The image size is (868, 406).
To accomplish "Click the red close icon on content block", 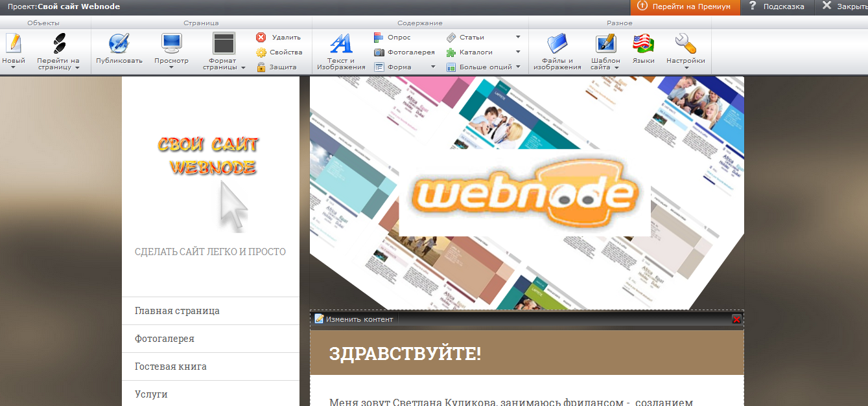I will pyautogui.click(x=736, y=319).
